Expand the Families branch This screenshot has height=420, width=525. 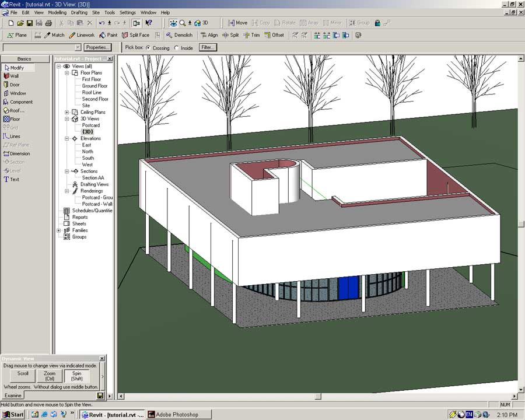point(58,230)
